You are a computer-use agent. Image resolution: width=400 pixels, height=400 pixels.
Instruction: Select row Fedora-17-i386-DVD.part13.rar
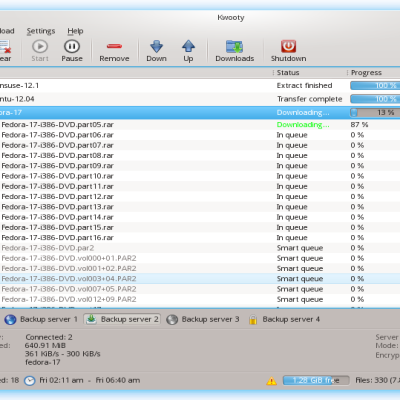[x=200, y=207]
